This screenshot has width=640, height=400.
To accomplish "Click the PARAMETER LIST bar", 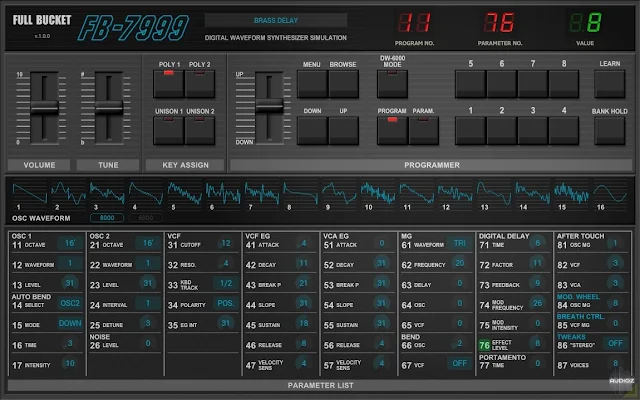I will coord(320,385).
